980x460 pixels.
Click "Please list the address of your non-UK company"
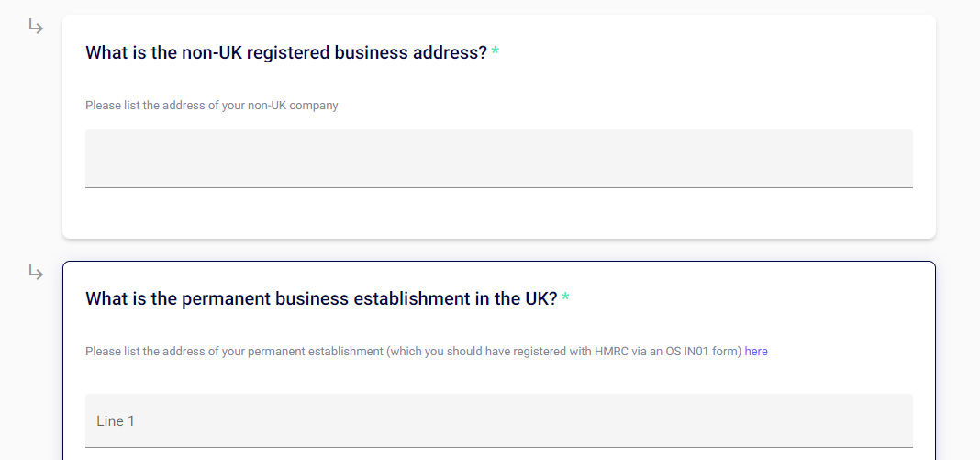[211, 106]
